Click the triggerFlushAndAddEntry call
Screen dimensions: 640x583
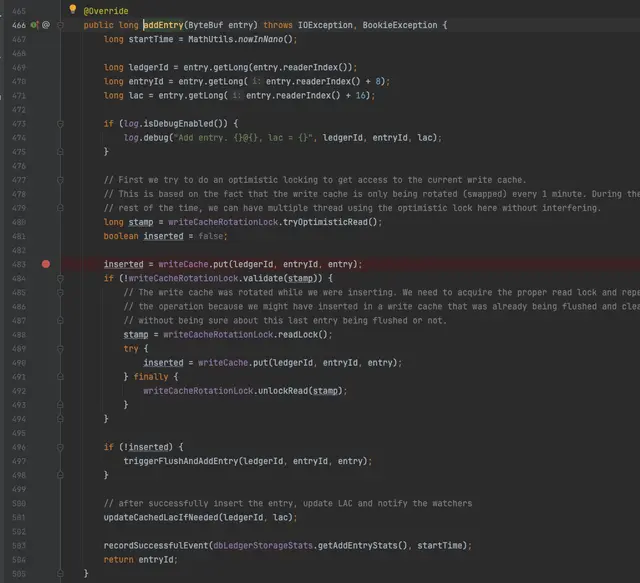[180, 461]
